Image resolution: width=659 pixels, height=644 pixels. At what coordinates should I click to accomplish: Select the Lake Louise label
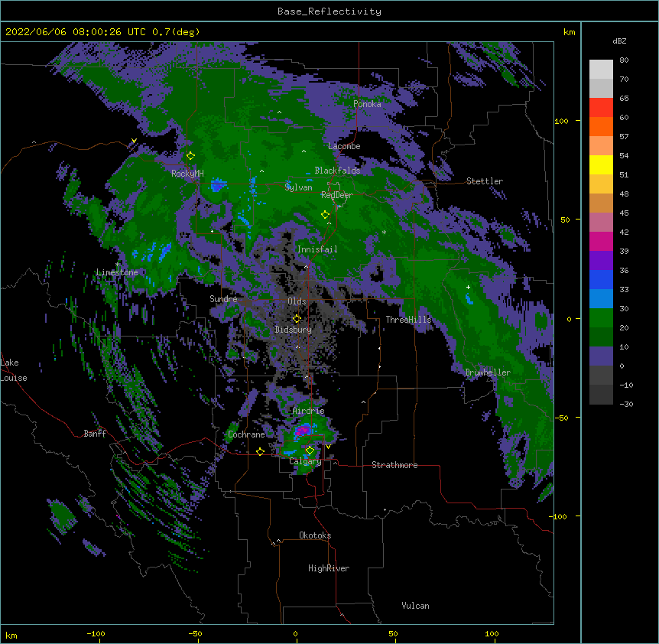pos(14,370)
